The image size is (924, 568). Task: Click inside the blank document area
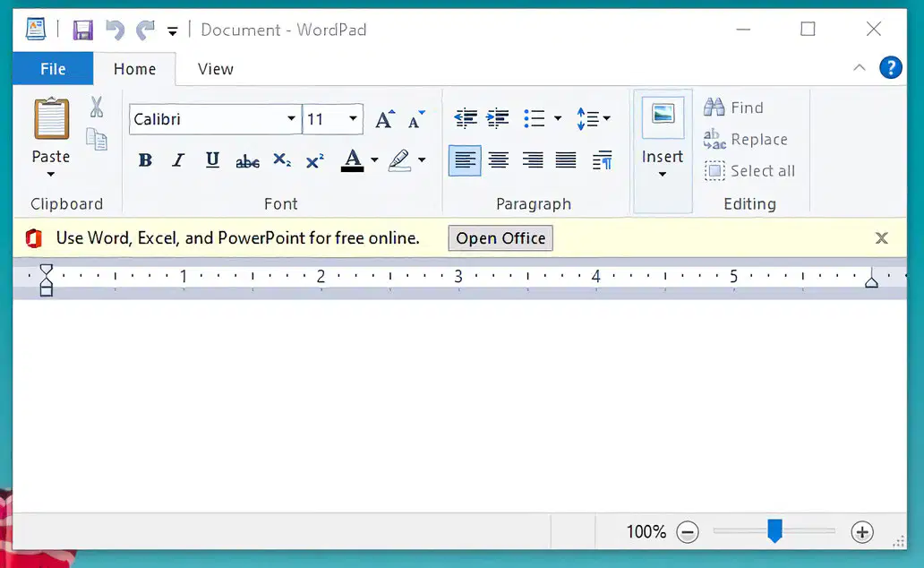pos(459,405)
